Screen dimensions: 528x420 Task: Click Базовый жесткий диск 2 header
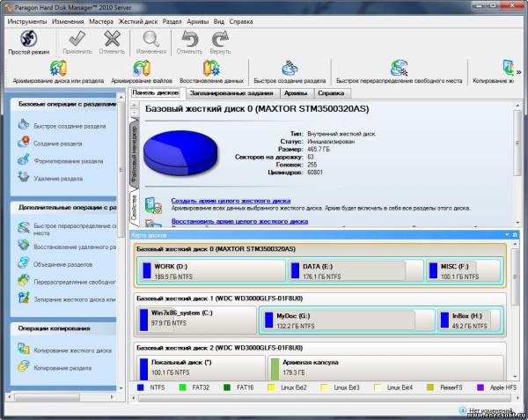point(219,348)
